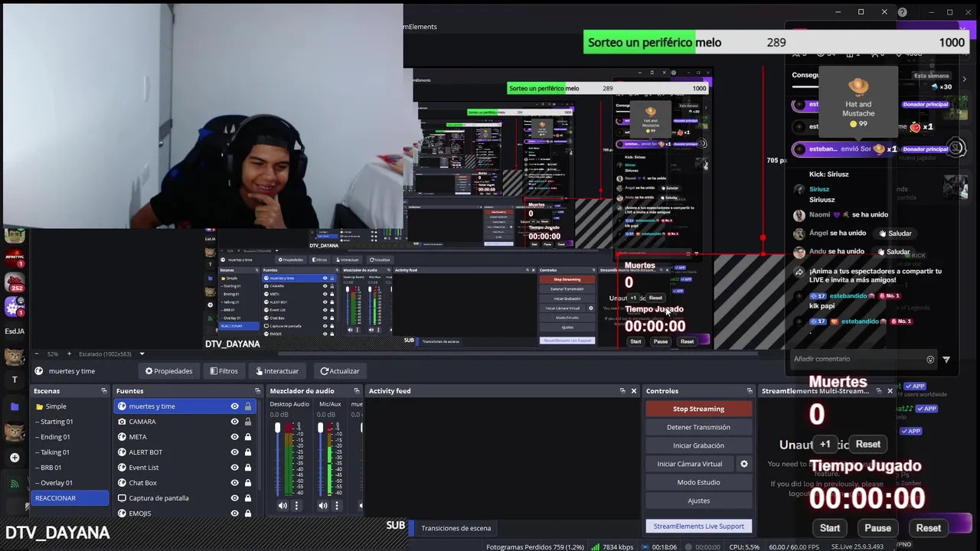Add one death with +1 button
This screenshot has height=551, width=980.
click(x=825, y=445)
